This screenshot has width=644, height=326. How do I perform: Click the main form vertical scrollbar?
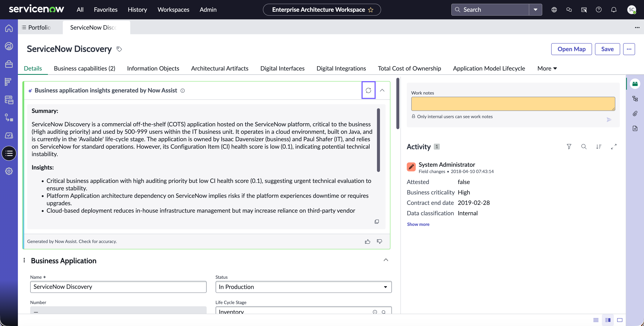398,104
